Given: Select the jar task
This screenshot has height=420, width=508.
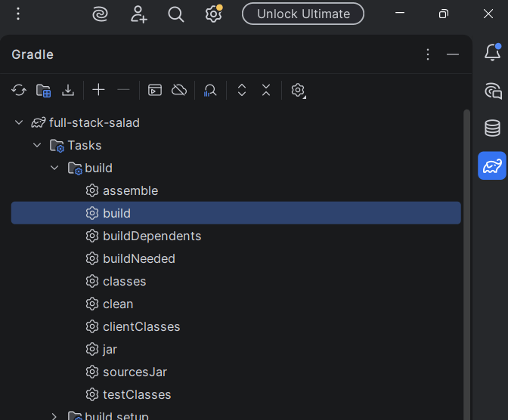Looking at the screenshot, I should [x=110, y=350].
